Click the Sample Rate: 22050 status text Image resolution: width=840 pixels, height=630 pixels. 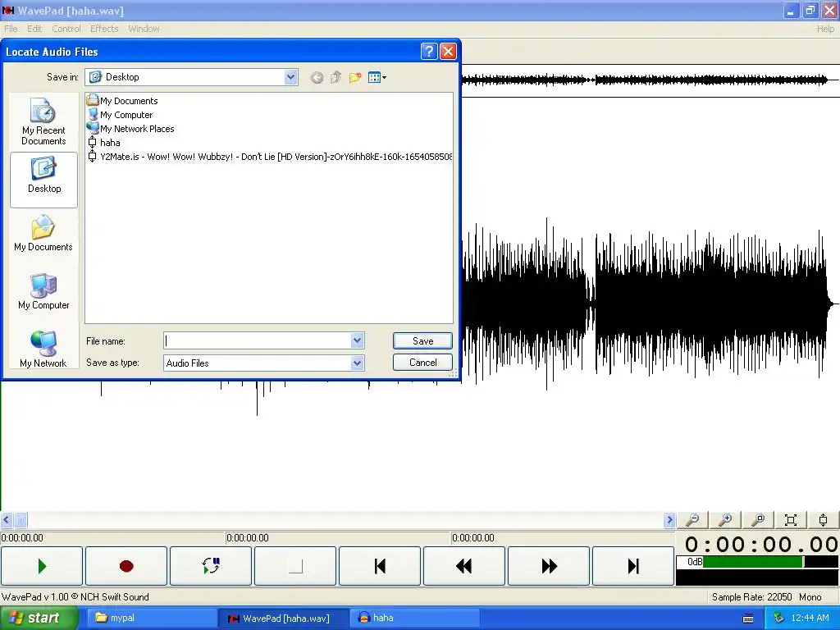(x=751, y=597)
